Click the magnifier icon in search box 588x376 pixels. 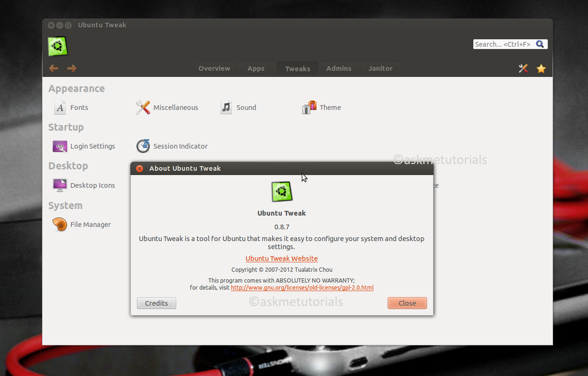coord(540,44)
